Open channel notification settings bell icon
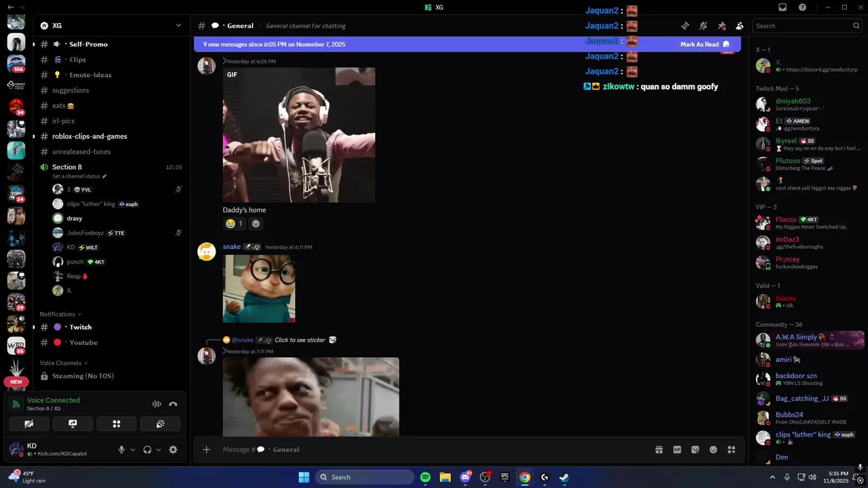The width and height of the screenshot is (868, 488). [703, 26]
